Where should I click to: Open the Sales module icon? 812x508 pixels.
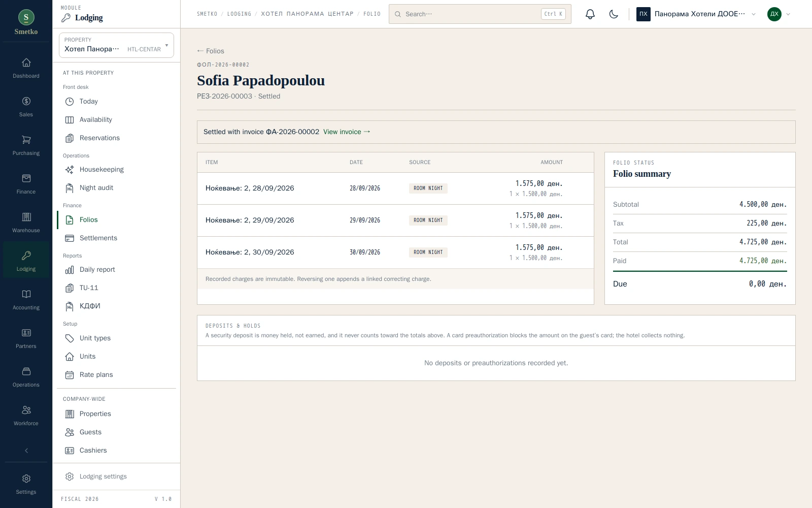coord(26,107)
